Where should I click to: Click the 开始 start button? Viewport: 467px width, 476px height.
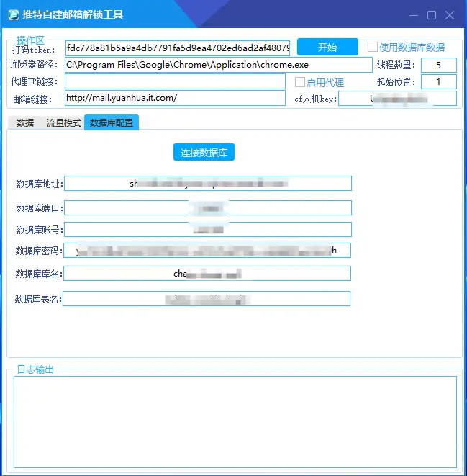click(x=327, y=47)
